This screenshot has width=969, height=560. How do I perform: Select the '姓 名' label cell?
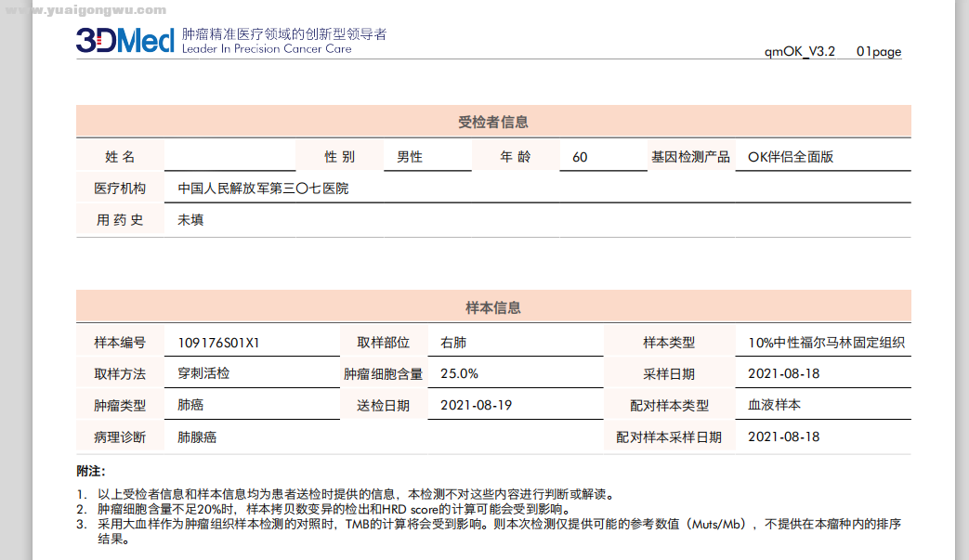(120, 156)
